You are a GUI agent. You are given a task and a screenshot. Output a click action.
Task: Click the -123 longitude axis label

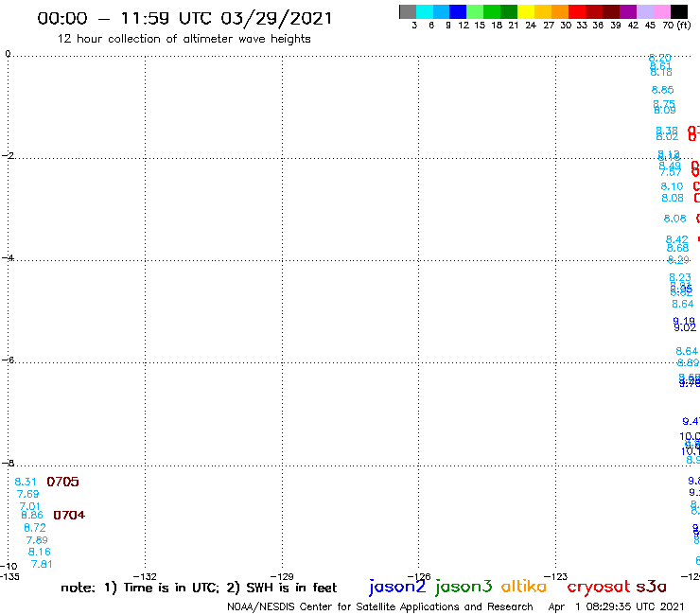tap(556, 576)
